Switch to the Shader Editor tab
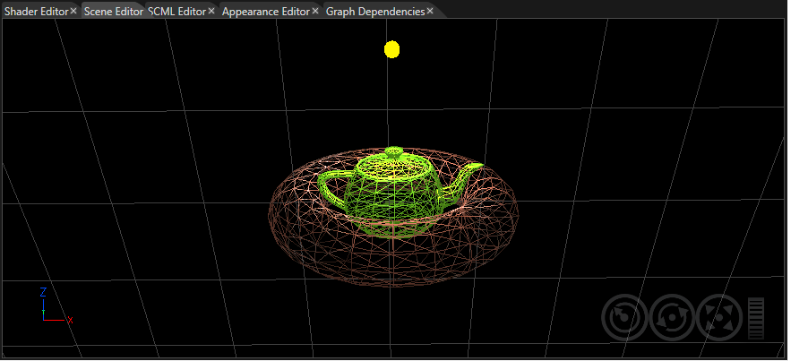789x362 pixels. (36, 12)
